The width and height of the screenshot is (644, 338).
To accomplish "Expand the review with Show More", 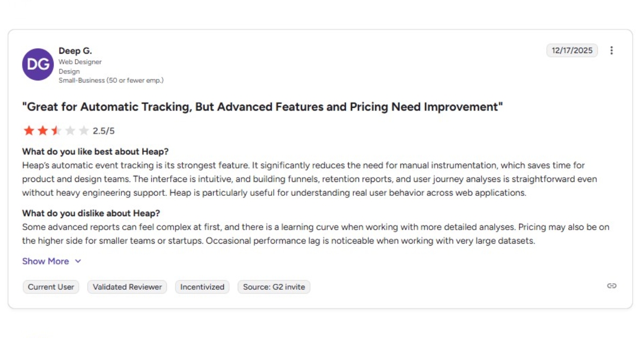I will click(46, 261).
